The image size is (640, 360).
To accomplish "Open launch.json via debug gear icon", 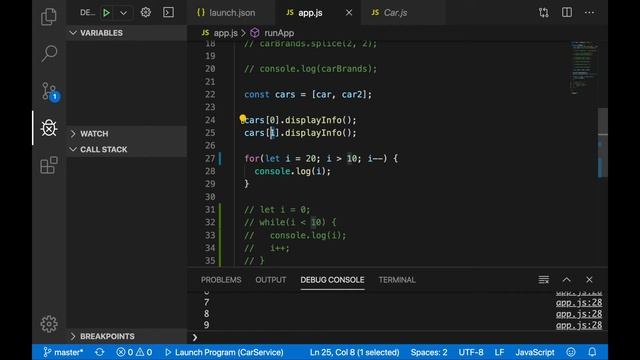I will (x=146, y=12).
